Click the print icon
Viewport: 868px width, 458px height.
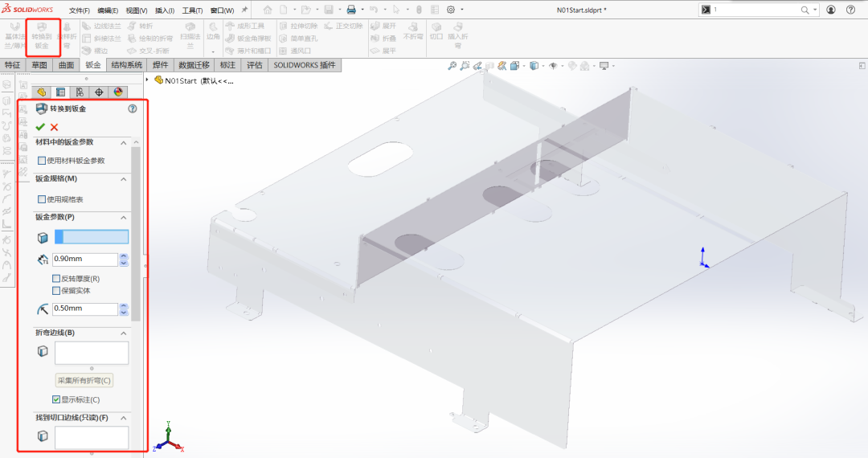pyautogui.click(x=351, y=10)
